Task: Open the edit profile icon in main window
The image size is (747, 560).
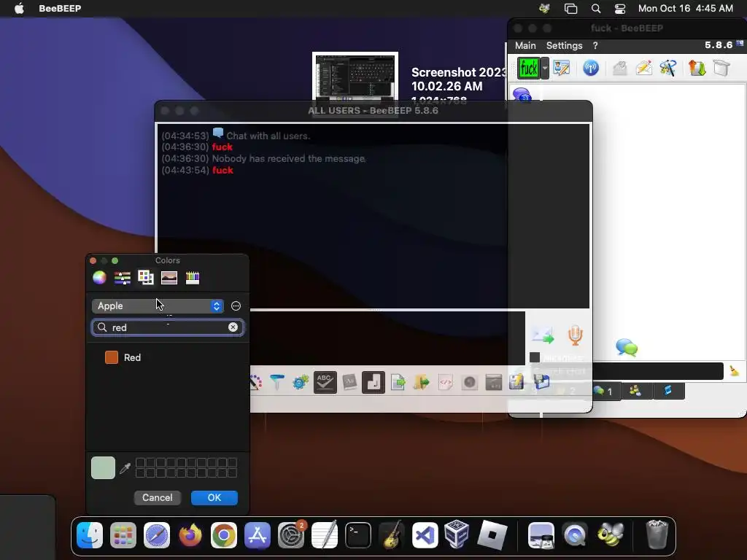Action: coord(562,68)
